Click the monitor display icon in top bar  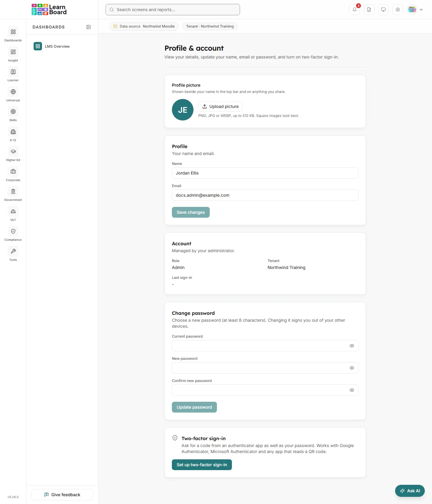383,10
